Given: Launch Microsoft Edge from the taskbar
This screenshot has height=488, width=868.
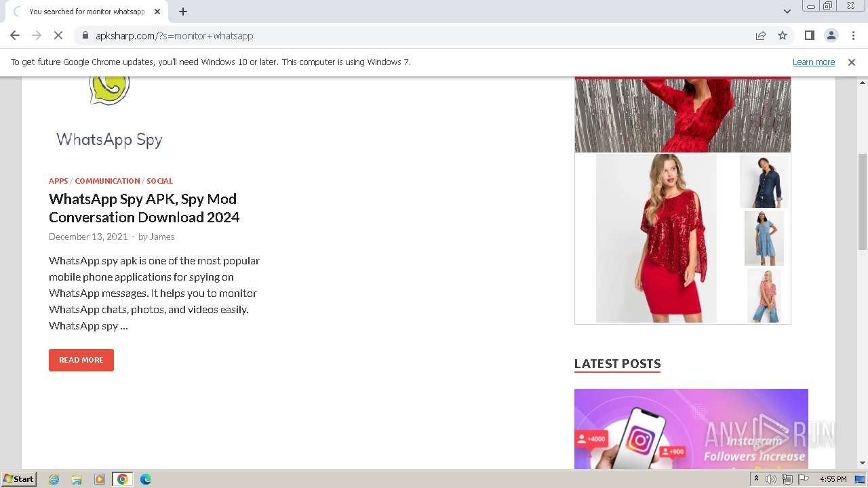Looking at the screenshot, I should [x=145, y=479].
